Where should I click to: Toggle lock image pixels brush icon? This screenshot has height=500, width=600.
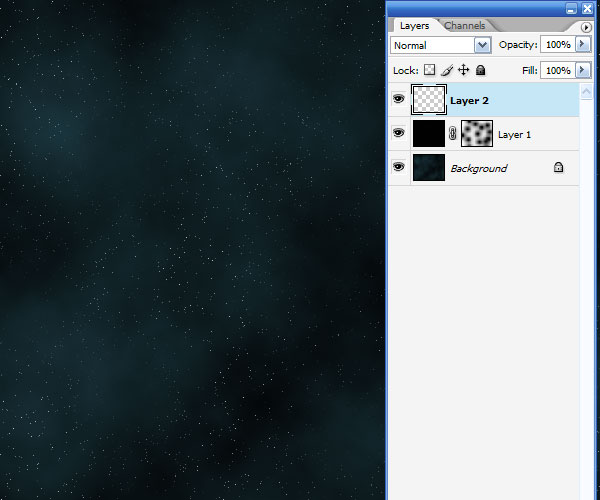click(447, 70)
